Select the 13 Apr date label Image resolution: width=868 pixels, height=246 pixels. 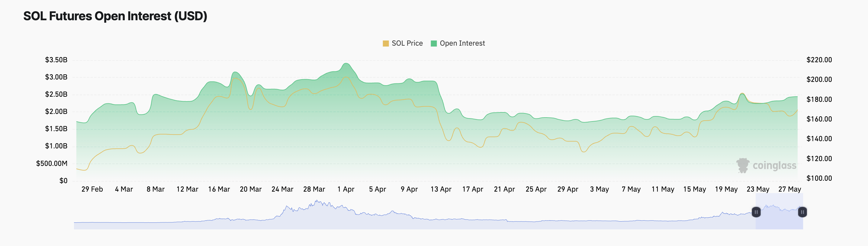(x=441, y=189)
